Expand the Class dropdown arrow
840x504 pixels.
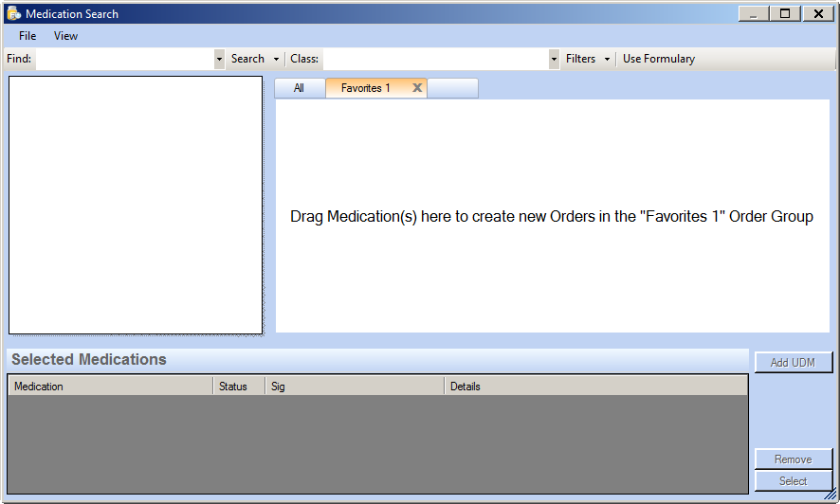(554, 59)
